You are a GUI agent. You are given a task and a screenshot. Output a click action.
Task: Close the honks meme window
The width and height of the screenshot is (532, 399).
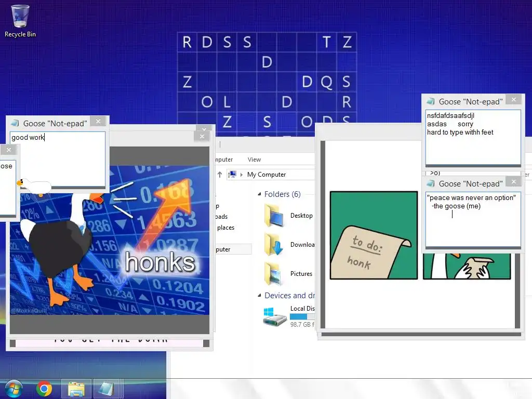tap(202, 137)
